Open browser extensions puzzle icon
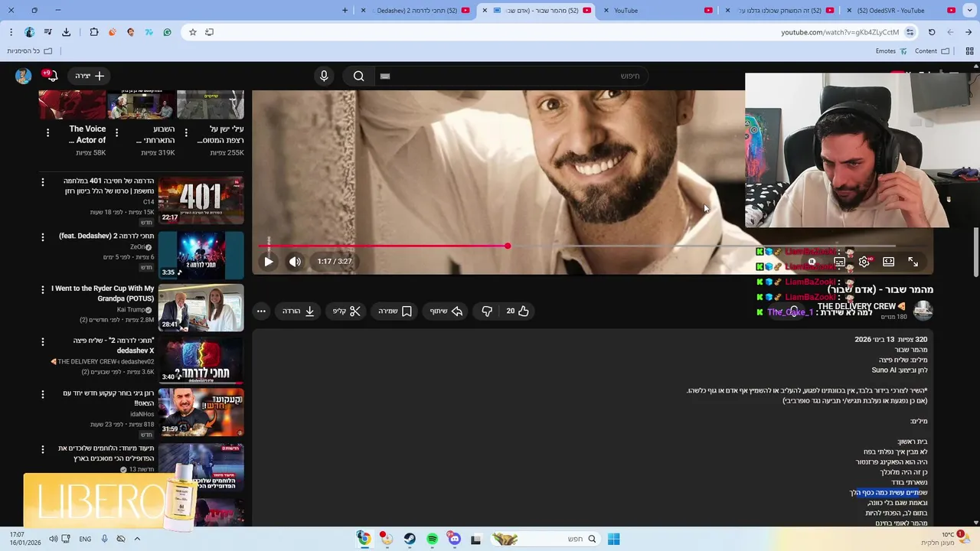The image size is (980, 551). pos(94,32)
